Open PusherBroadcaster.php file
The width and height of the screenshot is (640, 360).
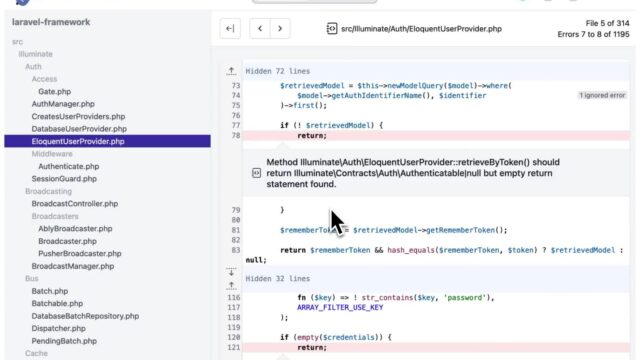click(80, 253)
